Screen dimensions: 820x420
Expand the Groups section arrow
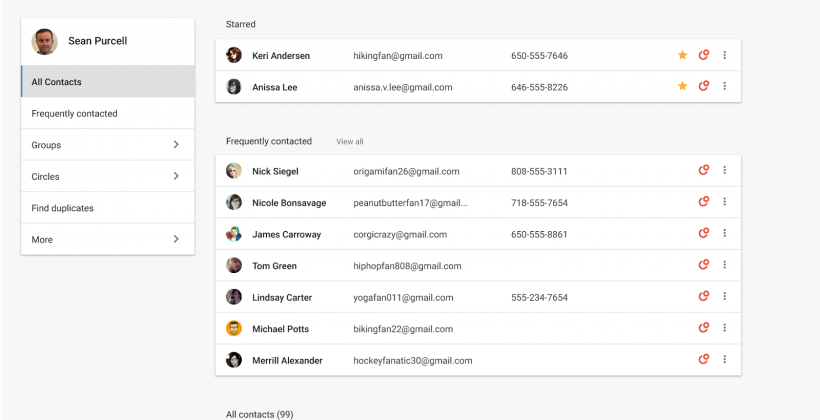pos(176,145)
